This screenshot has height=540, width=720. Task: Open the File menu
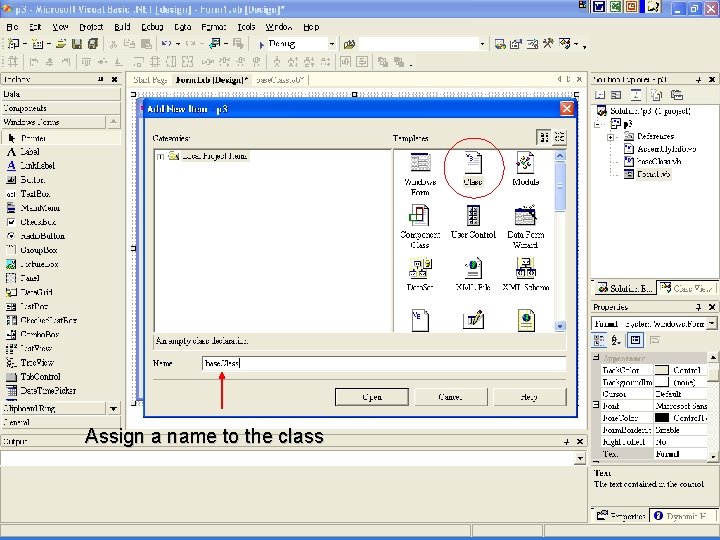click(12, 27)
